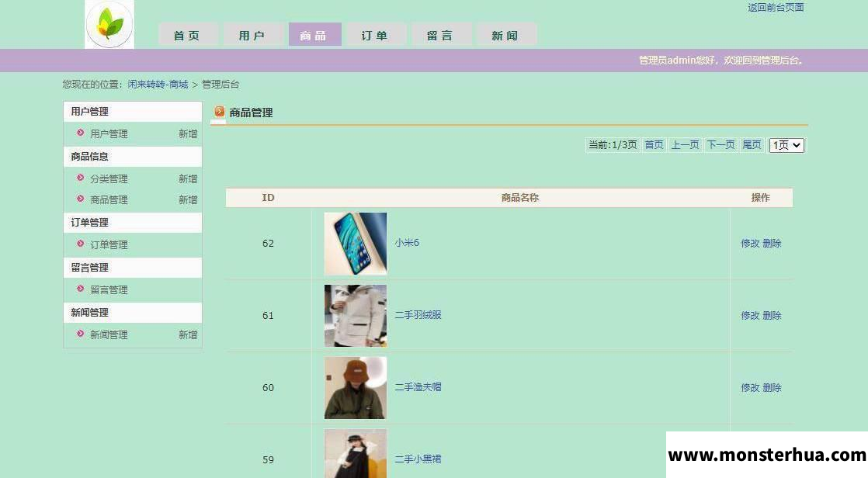Click 修改 for product 小米6

[x=750, y=244]
